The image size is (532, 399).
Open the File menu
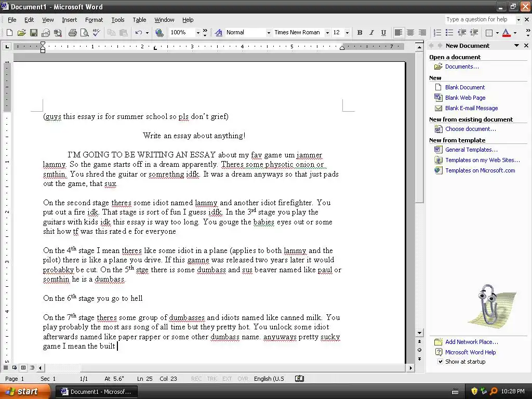click(x=12, y=20)
